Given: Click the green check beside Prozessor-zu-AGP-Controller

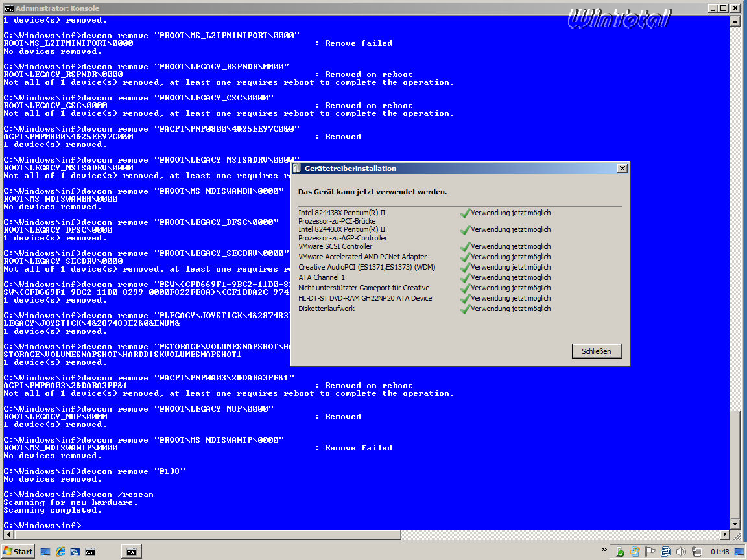Looking at the screenshot, I should coord(465,230).
